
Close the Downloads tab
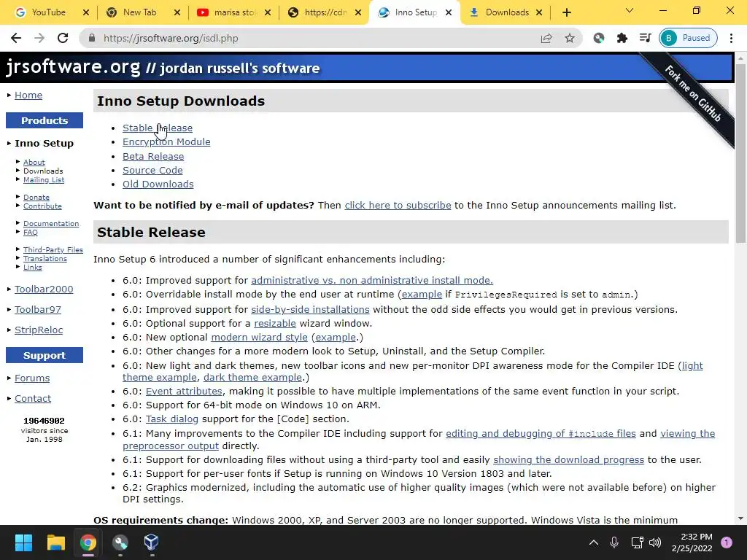tap(539, 12)
